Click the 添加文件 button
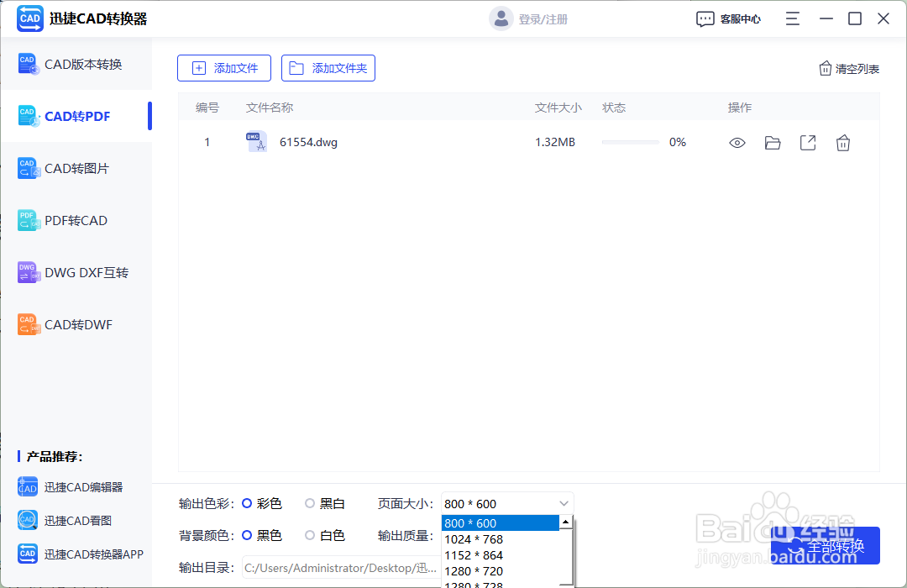 click(x=224, y=68)
